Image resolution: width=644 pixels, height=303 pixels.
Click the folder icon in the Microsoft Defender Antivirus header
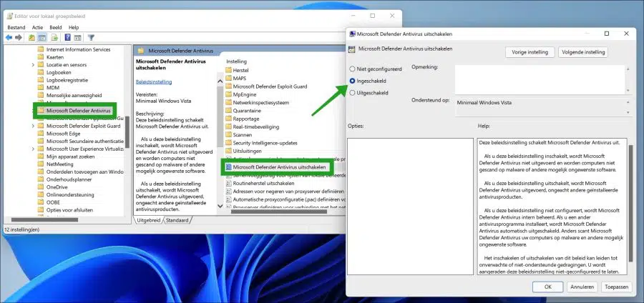(142, 51)
